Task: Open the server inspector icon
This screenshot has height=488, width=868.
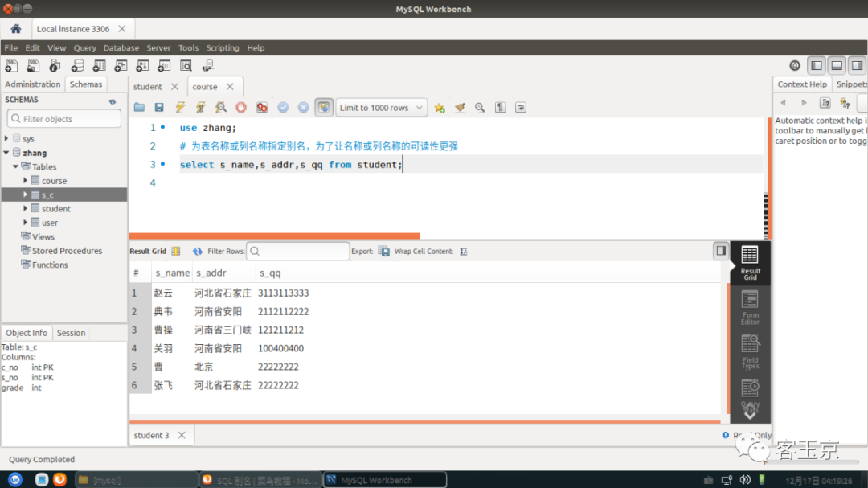Action: [55, 66]
